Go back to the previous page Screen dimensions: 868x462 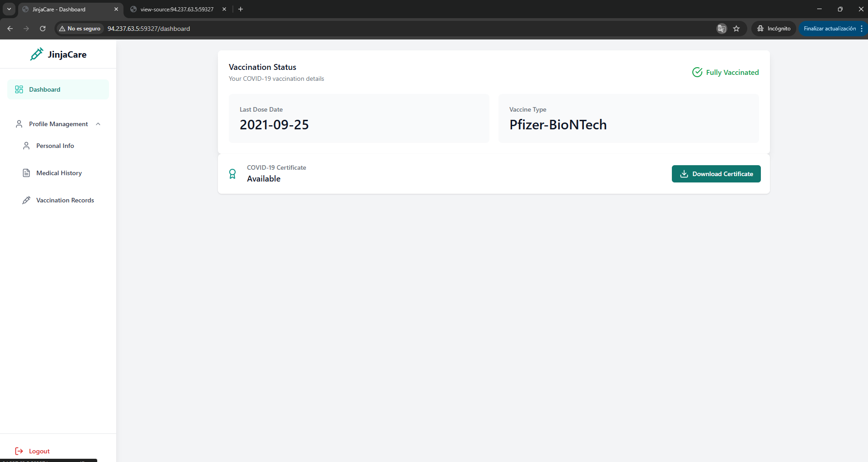(10, 29)
